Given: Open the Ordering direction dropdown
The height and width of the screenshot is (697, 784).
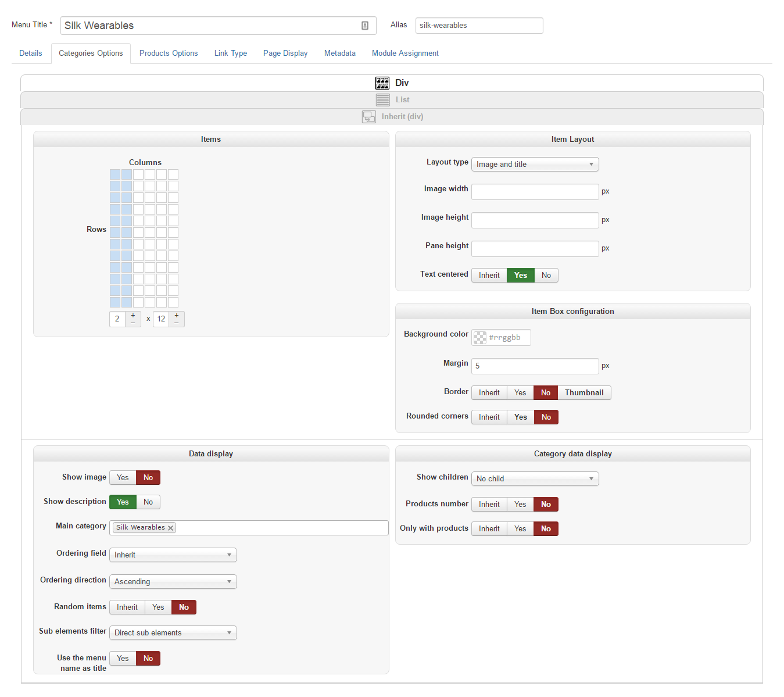Looking at the screenshot, I should coord(173,582).
